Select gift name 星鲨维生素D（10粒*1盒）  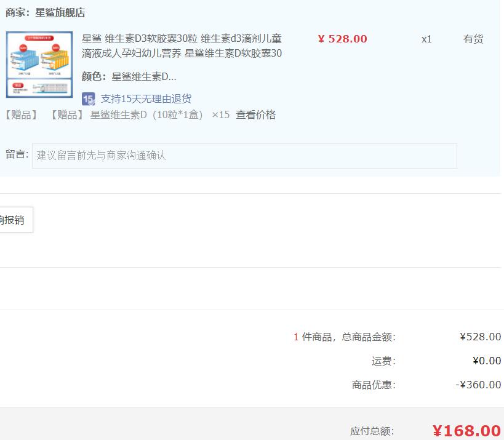(x=146, y=114)
